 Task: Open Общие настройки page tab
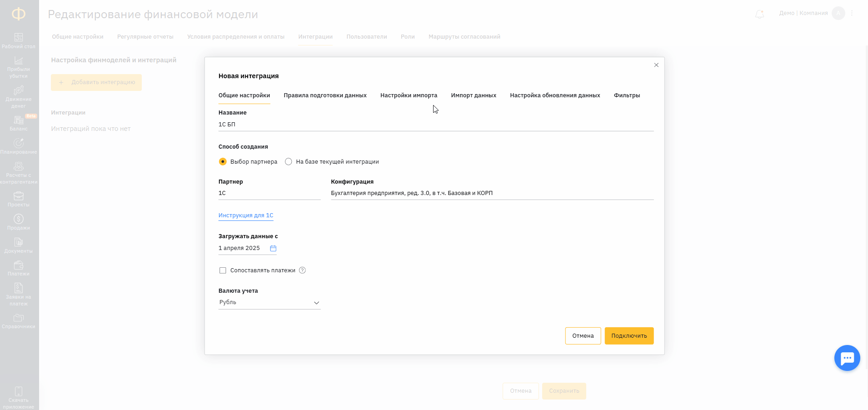pyautogui.click(x=78, y=37)
